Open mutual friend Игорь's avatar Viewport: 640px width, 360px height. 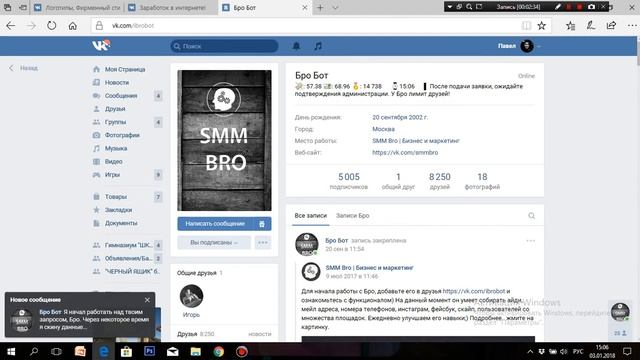click(x=191, y=296)
